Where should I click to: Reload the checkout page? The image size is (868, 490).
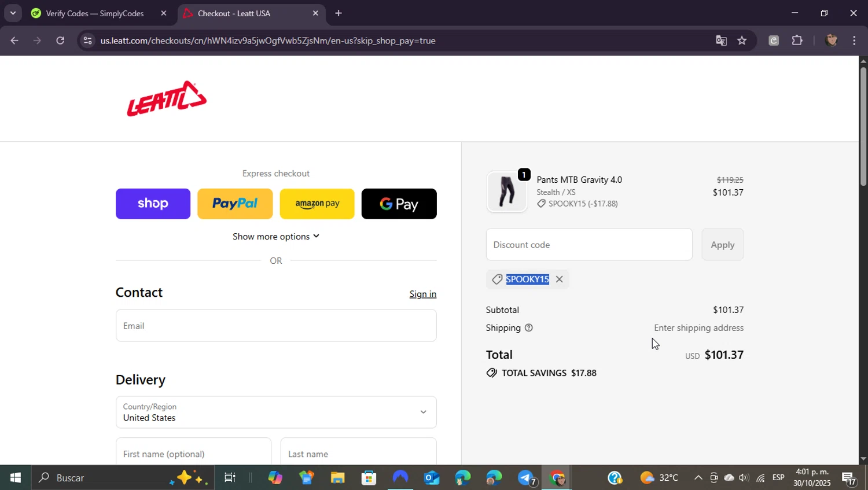click(60, 40)
